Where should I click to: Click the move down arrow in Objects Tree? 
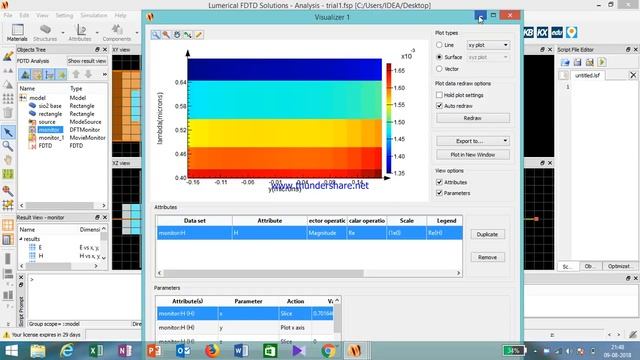[88, 75]
